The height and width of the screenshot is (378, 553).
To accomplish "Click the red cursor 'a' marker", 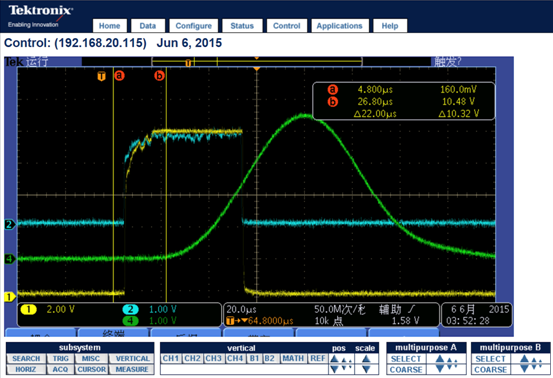I will coord(119,75).
